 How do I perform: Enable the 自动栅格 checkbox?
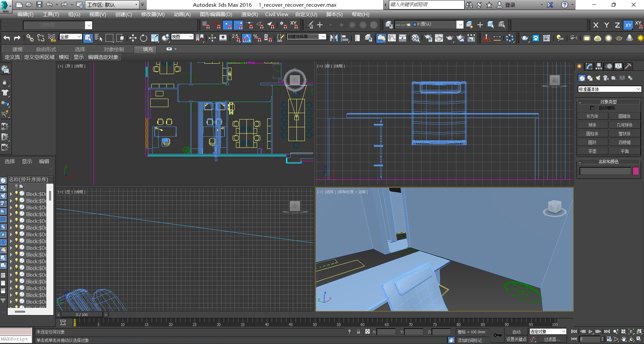(592, 108)
